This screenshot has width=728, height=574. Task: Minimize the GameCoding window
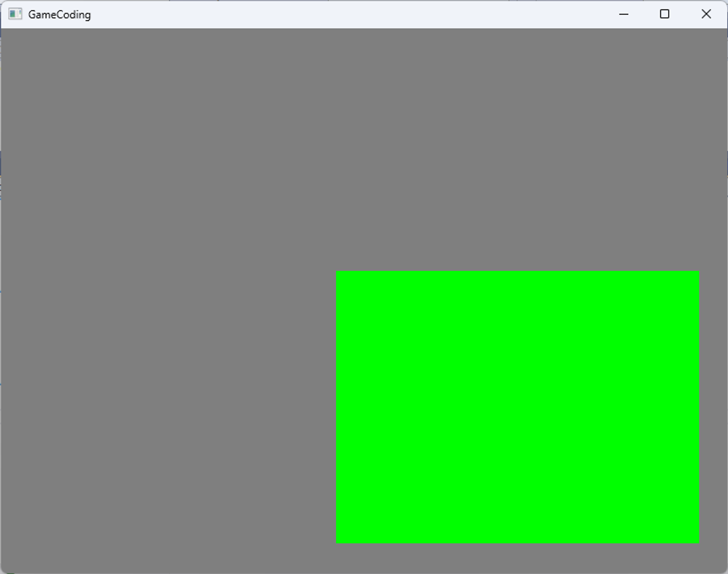[624, 14]
